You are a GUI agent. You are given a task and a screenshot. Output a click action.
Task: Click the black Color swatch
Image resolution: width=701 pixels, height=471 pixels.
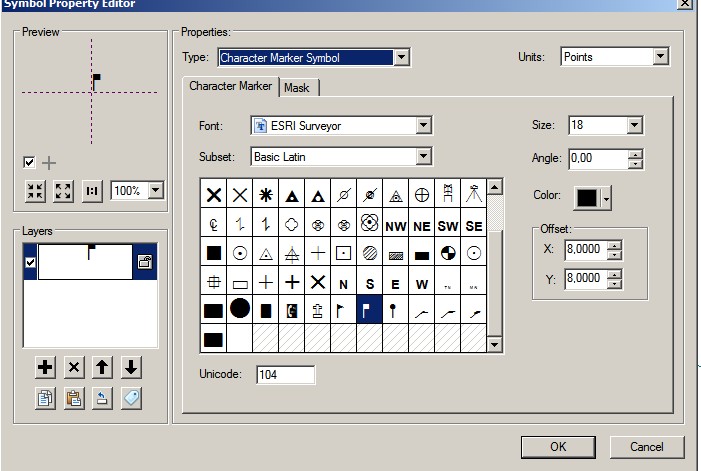click(586, 197)
